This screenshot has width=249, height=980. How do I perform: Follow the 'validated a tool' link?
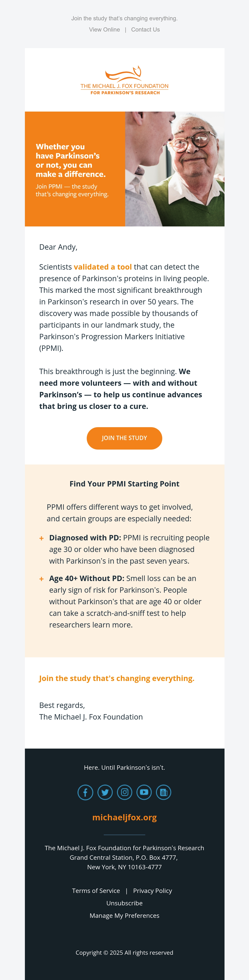[x=103, y=267]
